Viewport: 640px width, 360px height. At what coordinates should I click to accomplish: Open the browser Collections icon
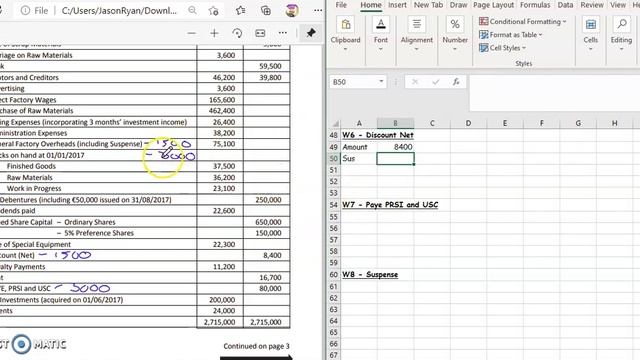pos(266,10)
